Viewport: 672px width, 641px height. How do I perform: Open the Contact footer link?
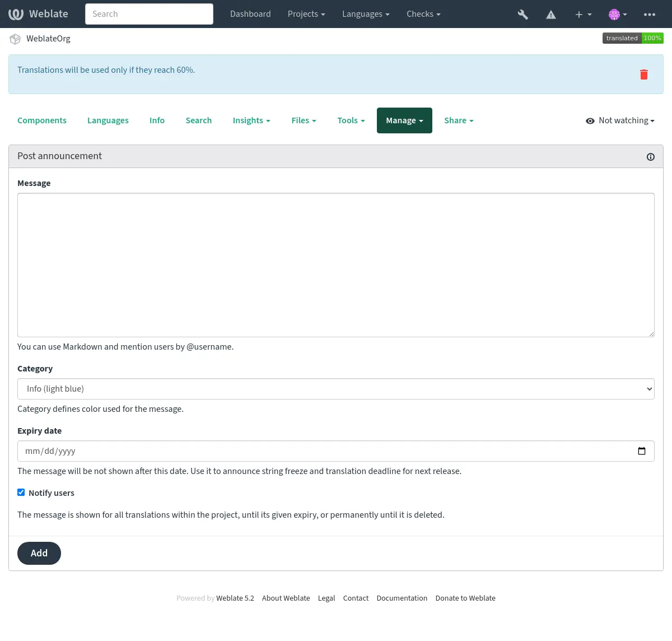pyautogui.click(x=356, y=598)
